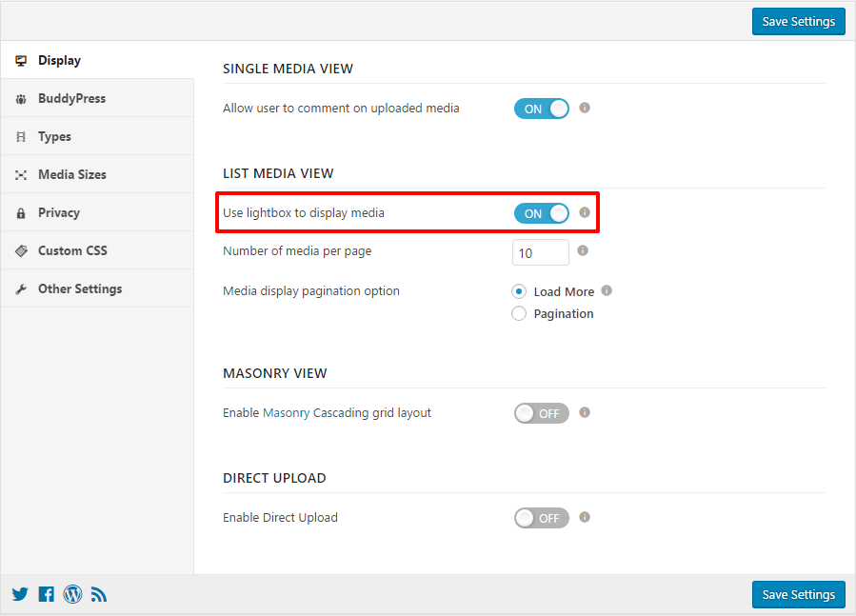Click info icon beside Masonry toggle

click(x=585, y=412)
